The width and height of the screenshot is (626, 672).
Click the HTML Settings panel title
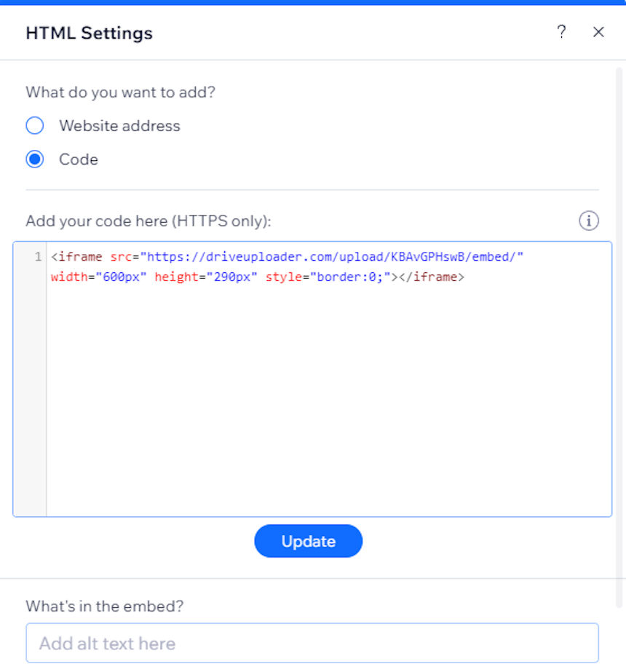pos(89,33)
